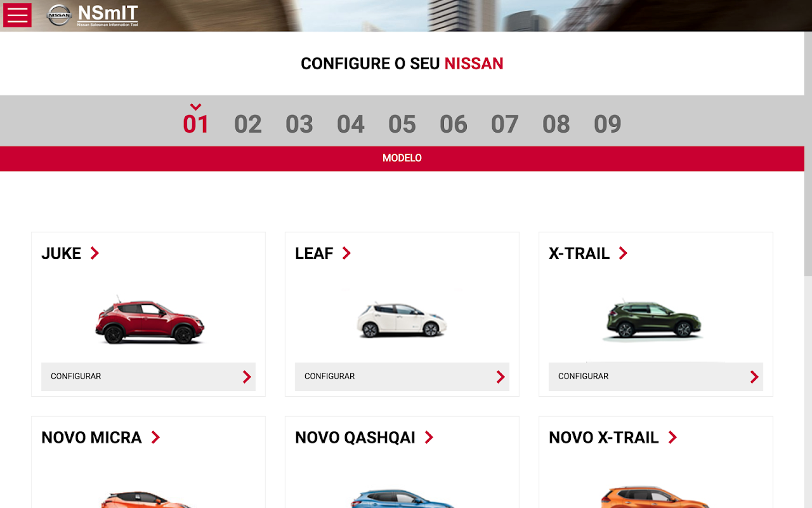The image size is (812, 508).
Task: Select the white Leaf car image
Action: (x=401, y=319)
